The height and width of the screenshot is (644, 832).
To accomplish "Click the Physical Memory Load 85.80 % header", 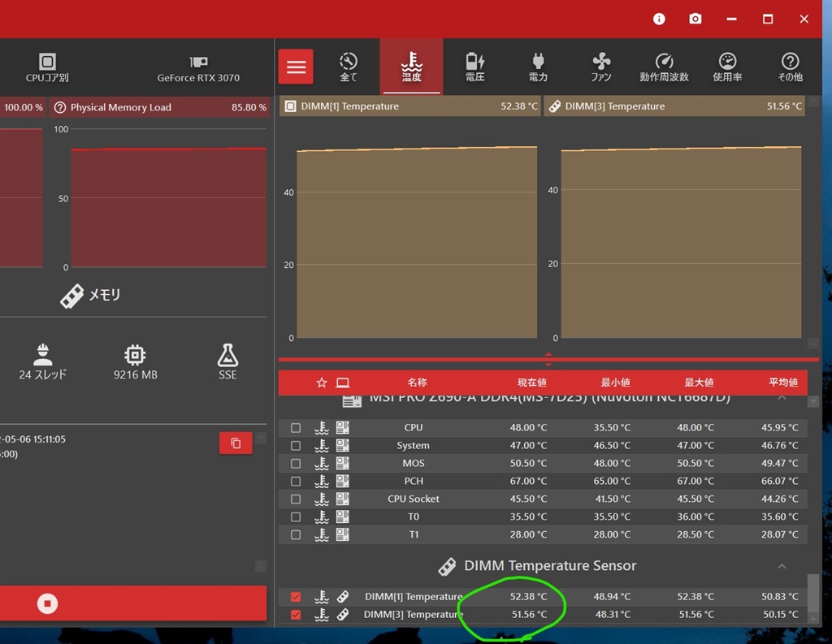I will tap(159, 107).
